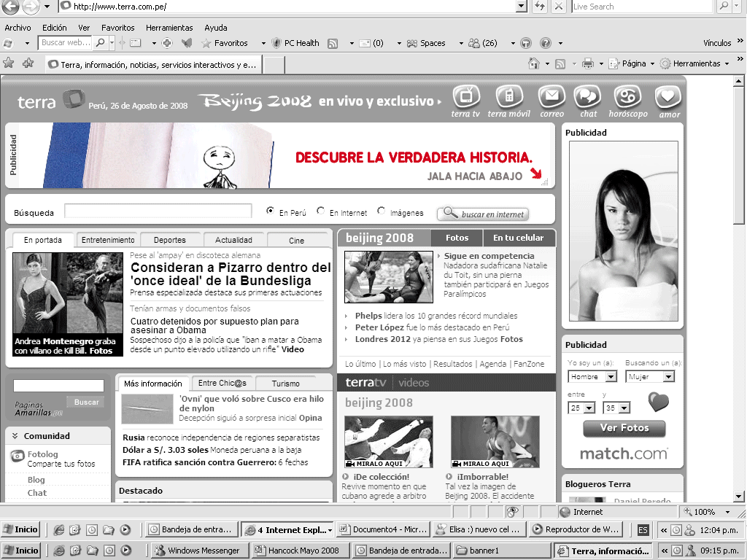Open the status bar zoom 100% dropdown arrow
The width and height of the screenshot is (747, 560).
click(727, 512)
